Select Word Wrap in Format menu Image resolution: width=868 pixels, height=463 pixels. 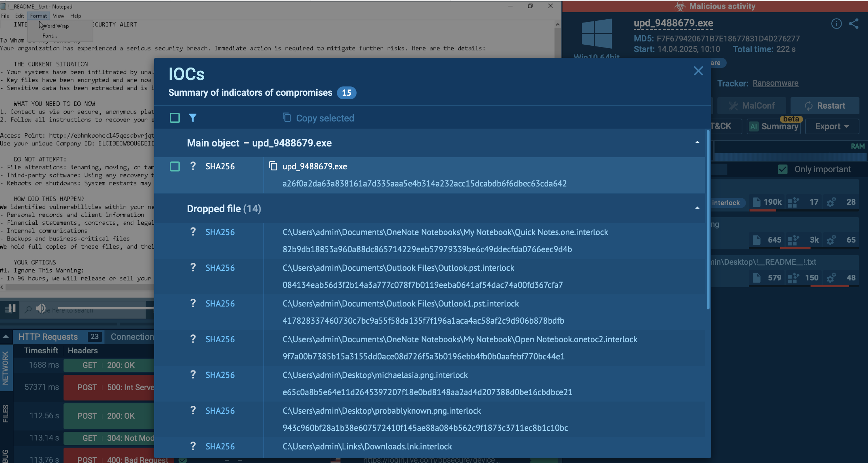[56, 26]
